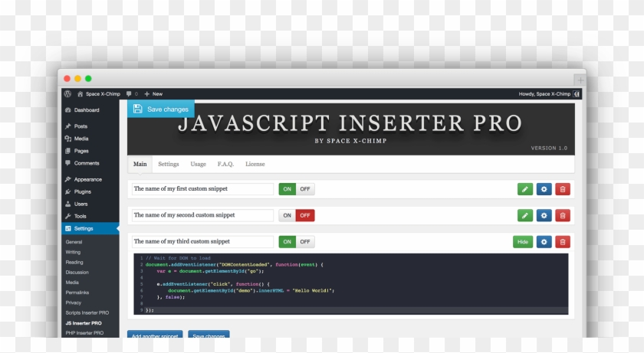Delete the third snippet via trash icon
Screen dimensions: 644x353
pyautogui.click(x=563, y=242)
